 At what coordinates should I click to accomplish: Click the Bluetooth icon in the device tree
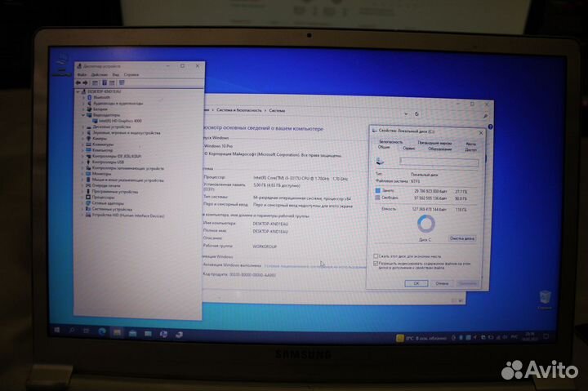coord(90,97)
